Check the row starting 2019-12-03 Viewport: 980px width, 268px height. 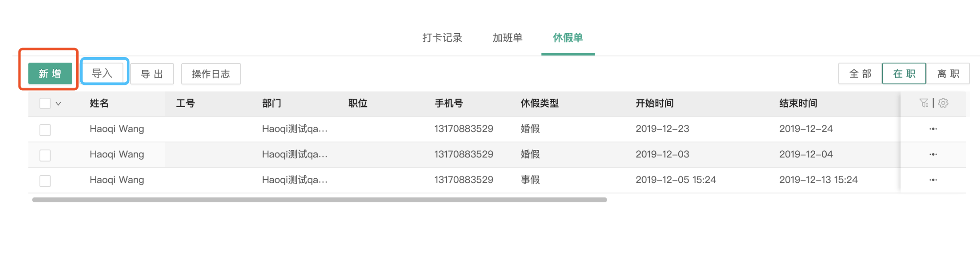pyautogui.click(x=45, y=155)
